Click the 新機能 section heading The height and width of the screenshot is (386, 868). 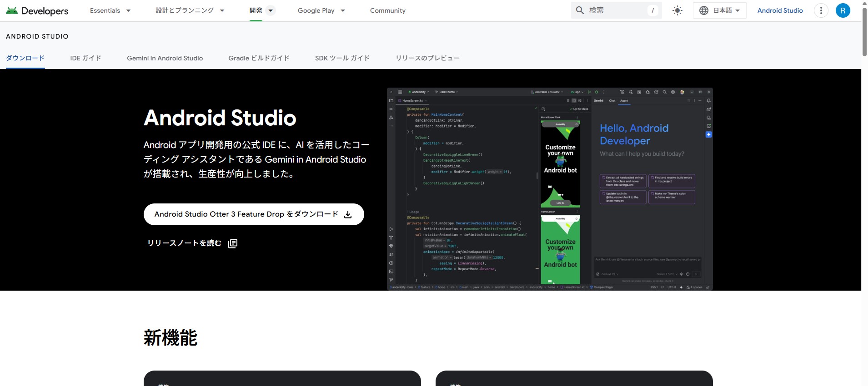click(171, 338)
